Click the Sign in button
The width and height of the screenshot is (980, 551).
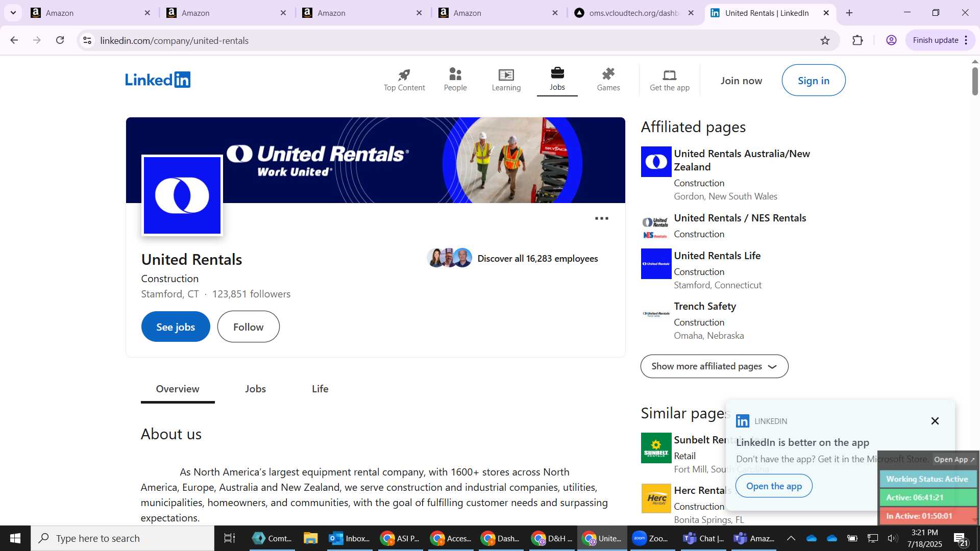coord(813,80)
